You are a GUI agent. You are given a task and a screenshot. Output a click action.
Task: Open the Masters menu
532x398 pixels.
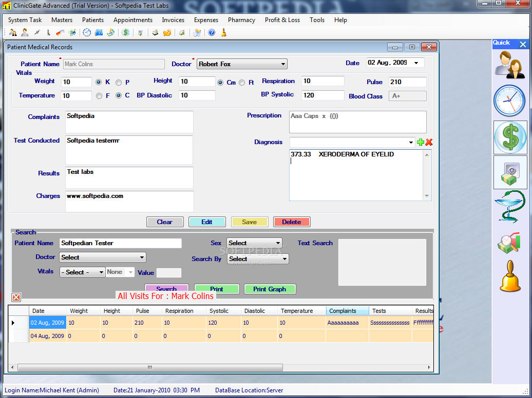click(62, 20)
